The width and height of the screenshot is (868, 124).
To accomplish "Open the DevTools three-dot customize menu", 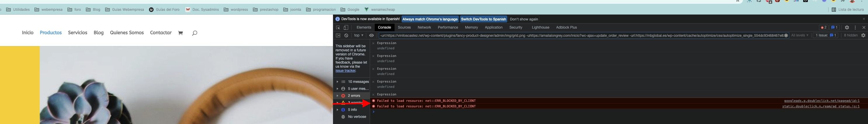I will 855,28.
